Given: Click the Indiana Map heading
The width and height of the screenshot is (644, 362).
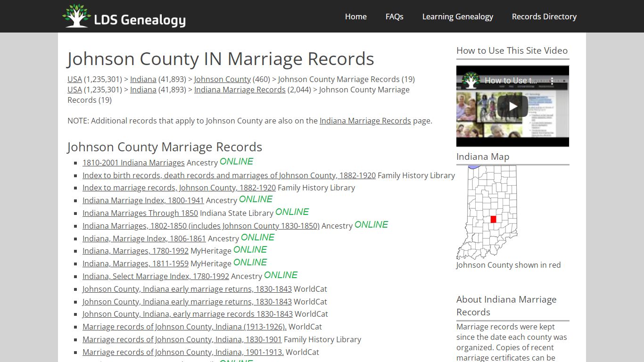Looking at the screenshot, I should [x=483, y=156].
